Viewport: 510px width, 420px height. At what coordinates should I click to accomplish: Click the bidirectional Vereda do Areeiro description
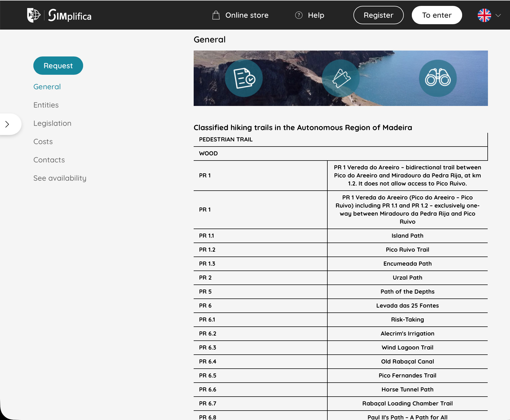(408, 176)
